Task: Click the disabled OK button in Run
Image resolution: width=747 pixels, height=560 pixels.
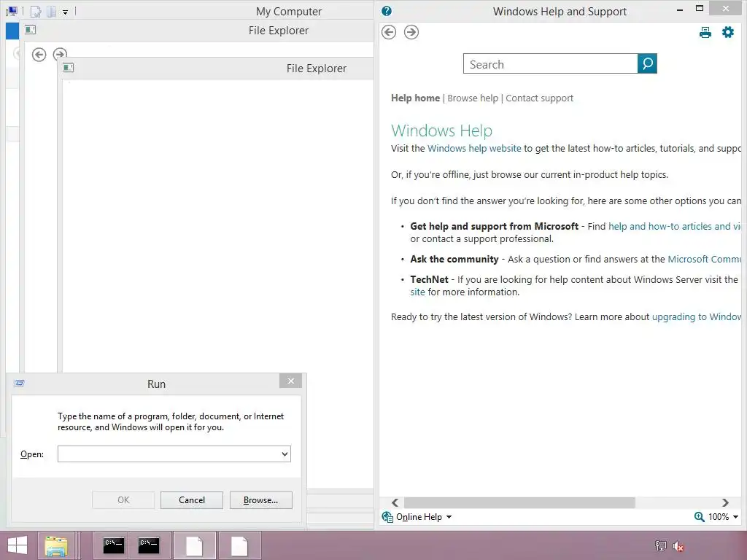Action: point(123,500)
